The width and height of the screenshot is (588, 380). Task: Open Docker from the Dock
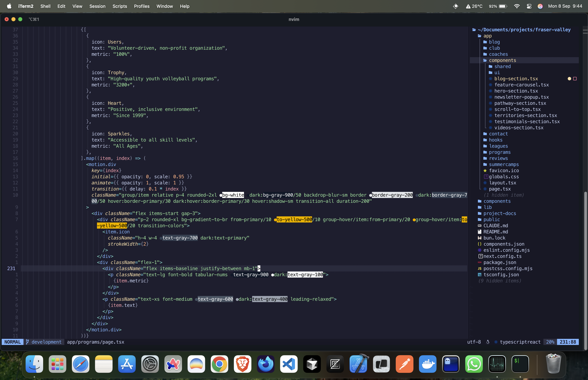point(428,364)
